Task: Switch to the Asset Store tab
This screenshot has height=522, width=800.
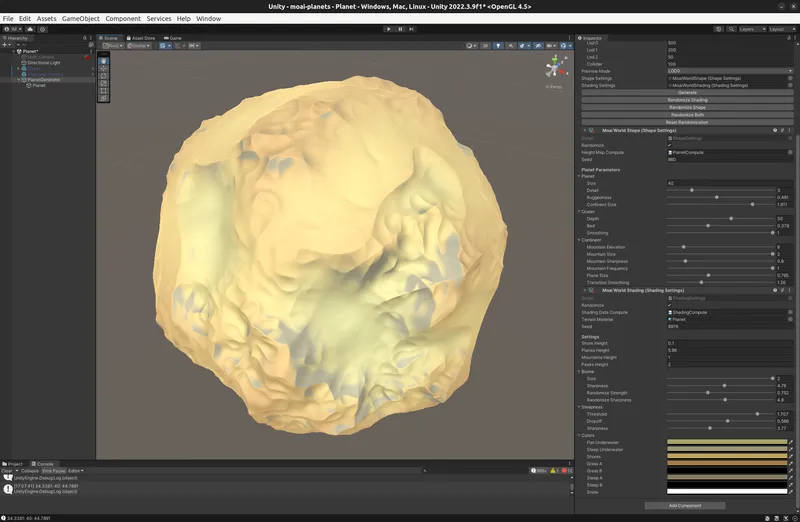Action: 143,38
